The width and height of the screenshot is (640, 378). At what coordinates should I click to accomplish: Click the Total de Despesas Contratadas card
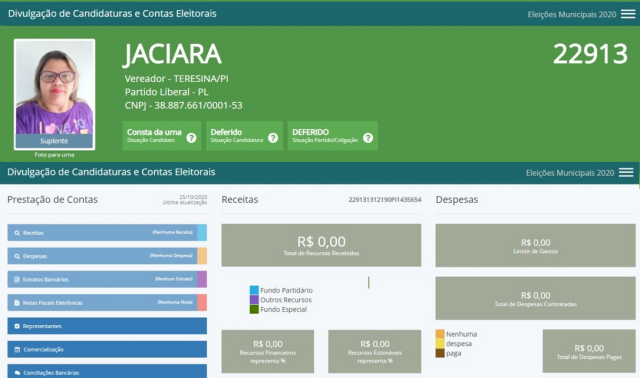pos(536,298)
